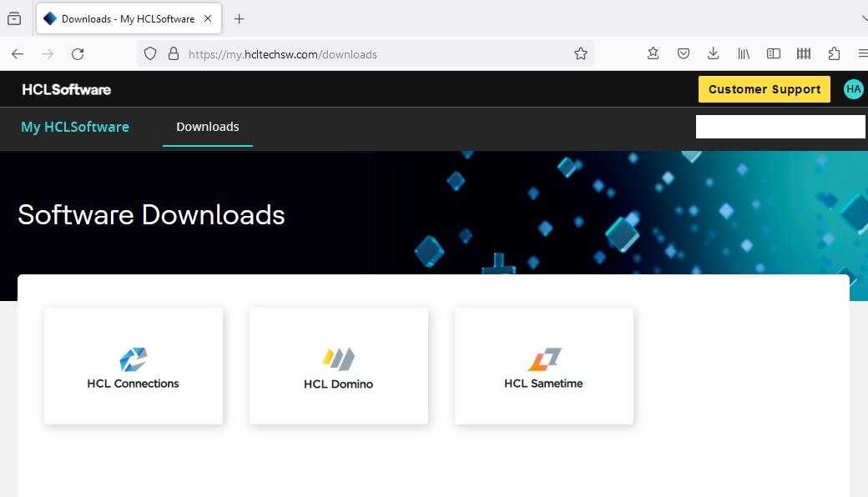
Task: Open the extensions puzzle icon
Action: [834, 53]
